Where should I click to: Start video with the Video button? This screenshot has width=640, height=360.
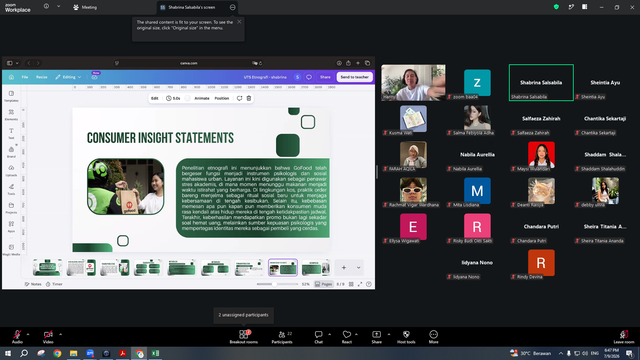coord(48,336)
